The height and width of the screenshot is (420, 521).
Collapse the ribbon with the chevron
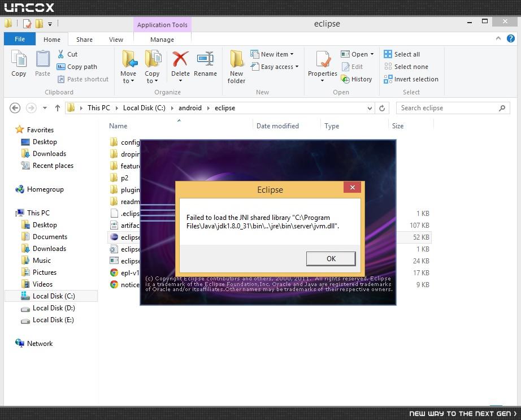(x=498, y=38)
